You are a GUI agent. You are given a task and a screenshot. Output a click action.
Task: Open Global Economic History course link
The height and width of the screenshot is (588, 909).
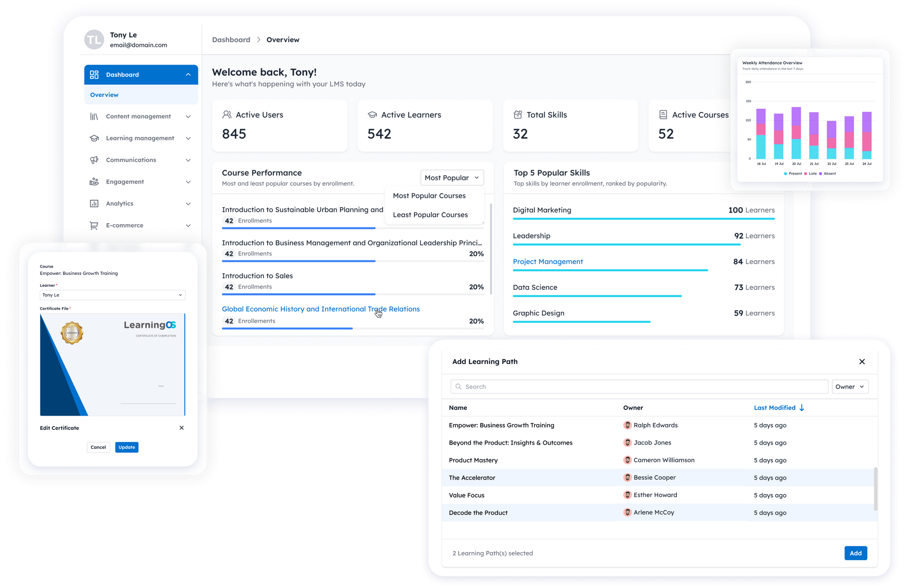(320, 309)
